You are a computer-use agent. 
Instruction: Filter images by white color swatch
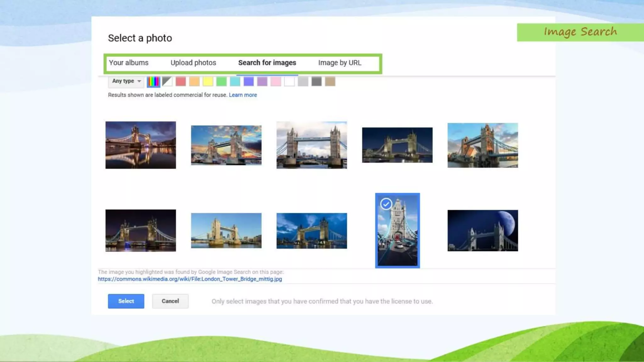click(289, 82)
